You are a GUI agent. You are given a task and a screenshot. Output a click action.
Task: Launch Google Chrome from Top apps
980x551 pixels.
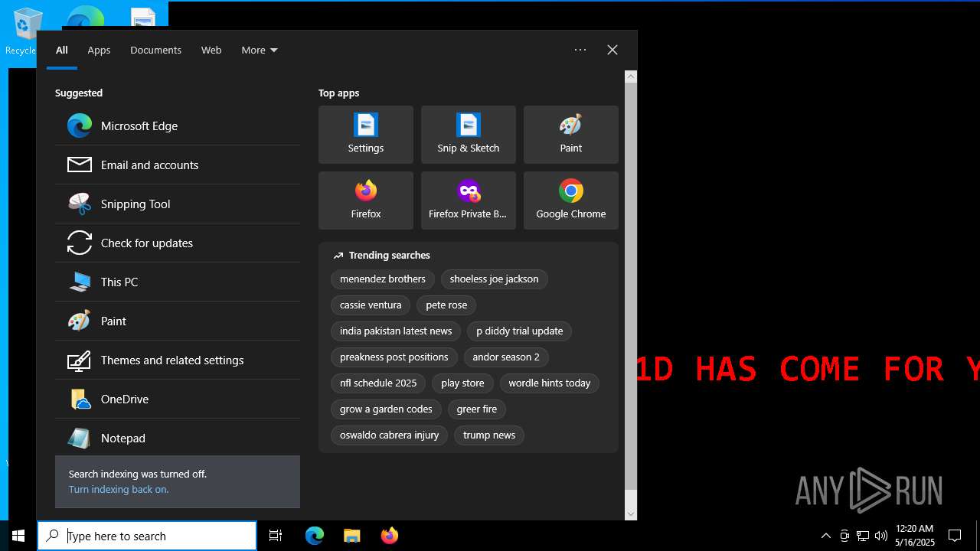click(x=571, y=201)
